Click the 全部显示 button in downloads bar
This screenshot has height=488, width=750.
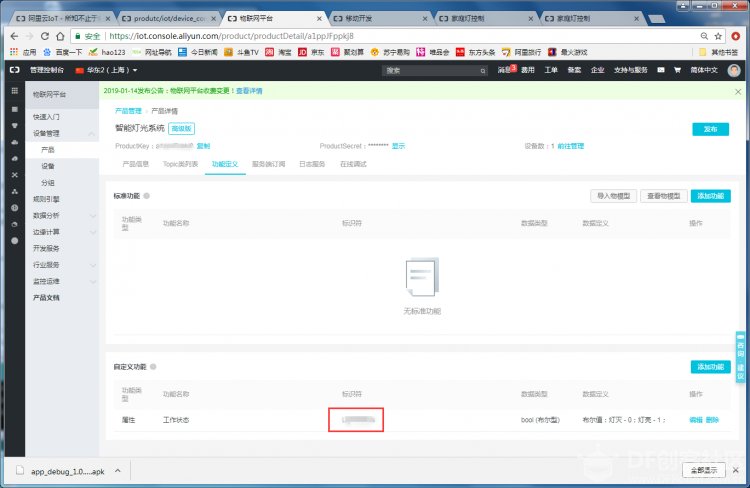tap(704, 470)
